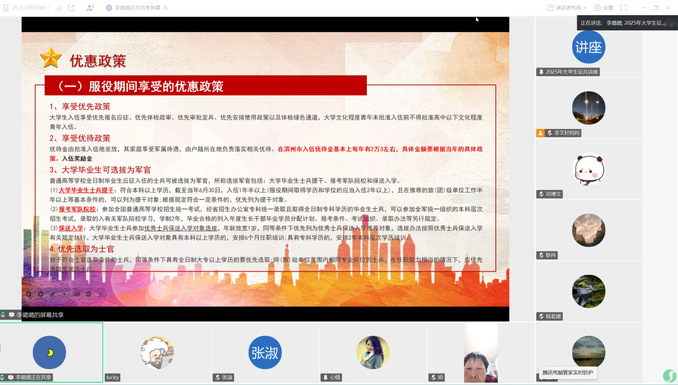Viewport: 678px width, 385px height.
Task: Click the muted mic icon on 张淑's tag
Action: (x=217, y=378)
